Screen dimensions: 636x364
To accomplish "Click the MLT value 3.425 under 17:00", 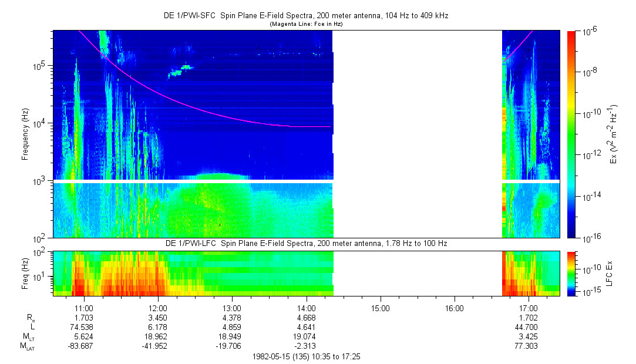I will tap(529, 337).
